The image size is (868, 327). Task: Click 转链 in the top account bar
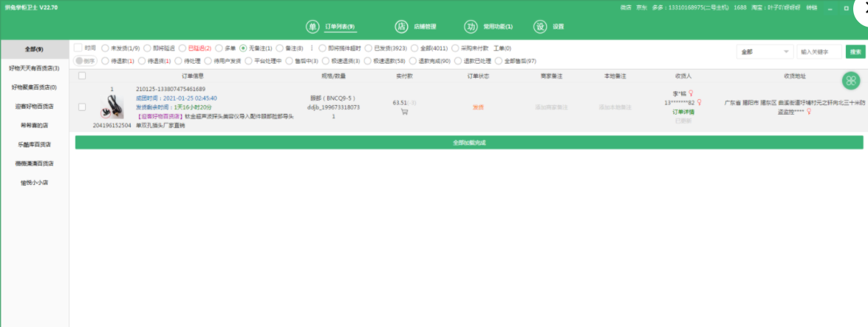(x=812, y=7)
